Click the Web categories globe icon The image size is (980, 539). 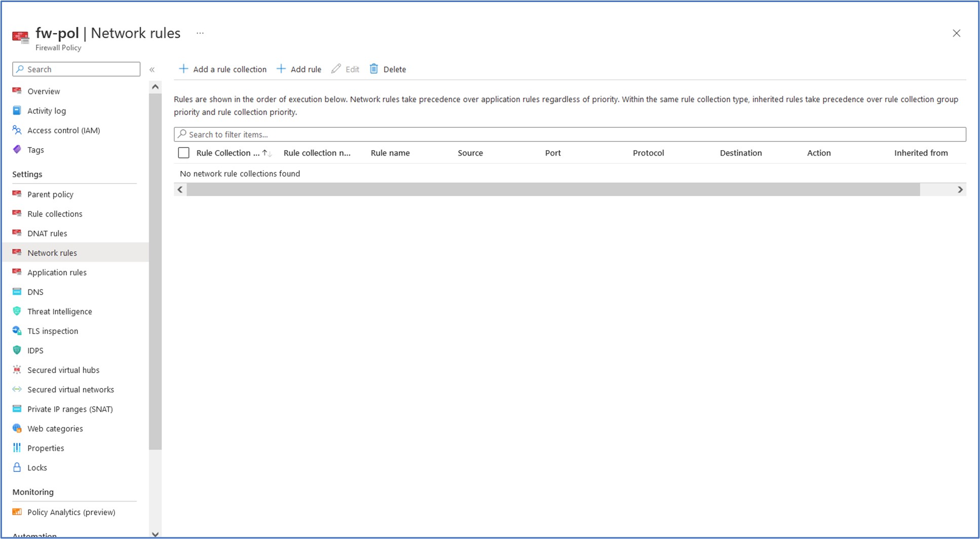tap(17, 428)
